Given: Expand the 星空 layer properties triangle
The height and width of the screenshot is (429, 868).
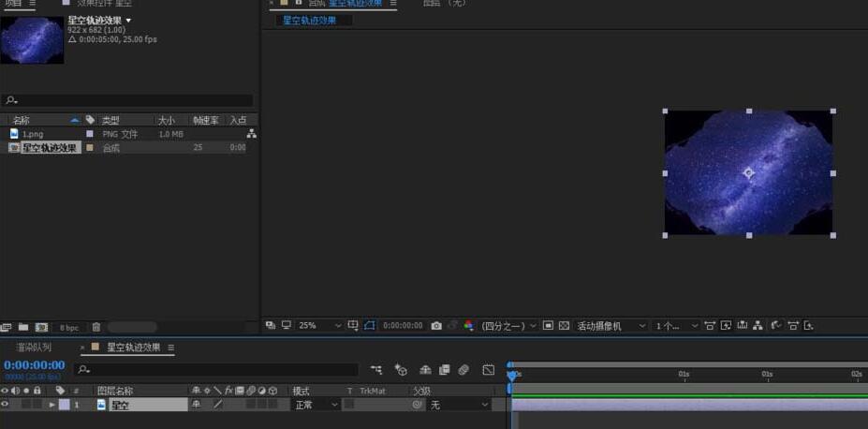Looking at the screenshot, I should pyautogui.click(x=52, y=405).
